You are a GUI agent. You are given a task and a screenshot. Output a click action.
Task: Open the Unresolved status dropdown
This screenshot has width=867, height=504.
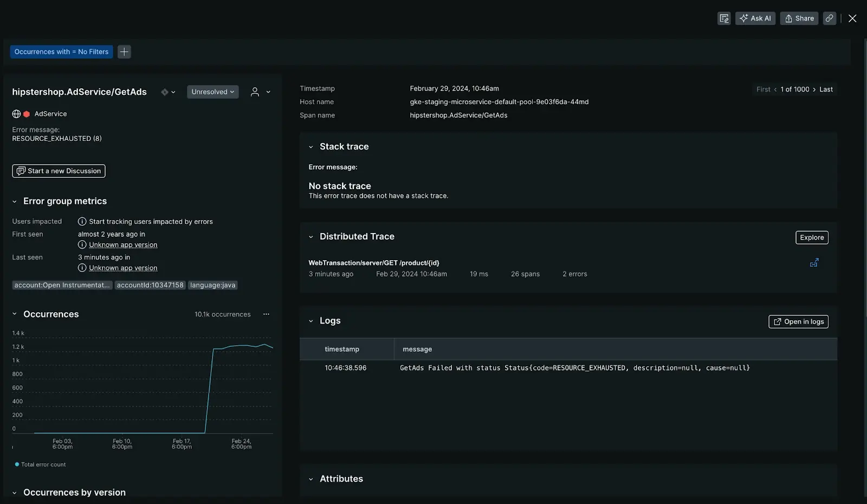212,92
